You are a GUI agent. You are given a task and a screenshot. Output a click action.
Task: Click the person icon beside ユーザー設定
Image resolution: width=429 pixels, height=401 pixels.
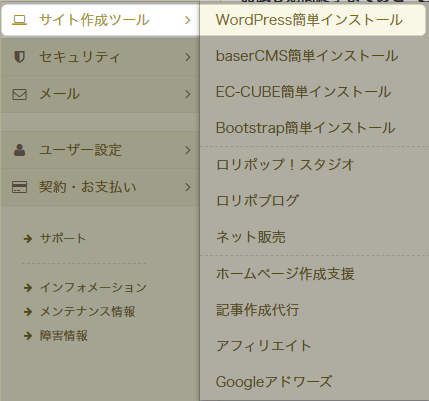click(19, 150)
